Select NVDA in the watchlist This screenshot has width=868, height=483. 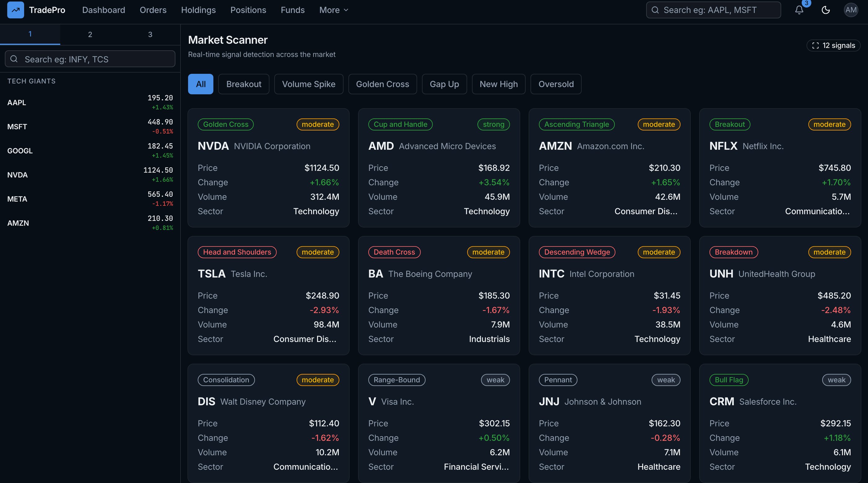[x=90, y=175]
